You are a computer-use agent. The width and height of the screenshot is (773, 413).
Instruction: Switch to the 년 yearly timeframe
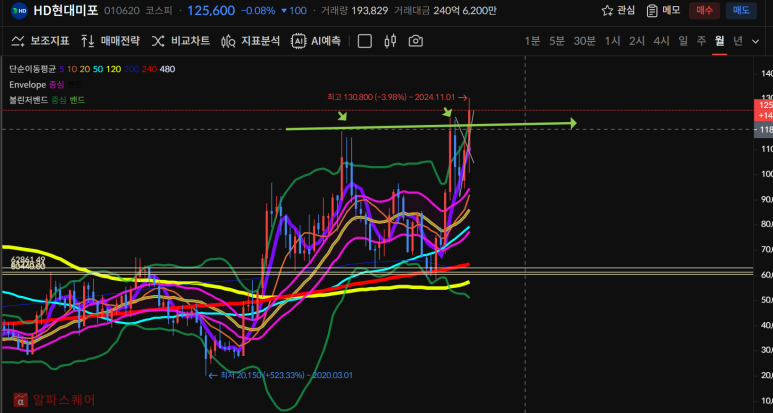(738, 41)
